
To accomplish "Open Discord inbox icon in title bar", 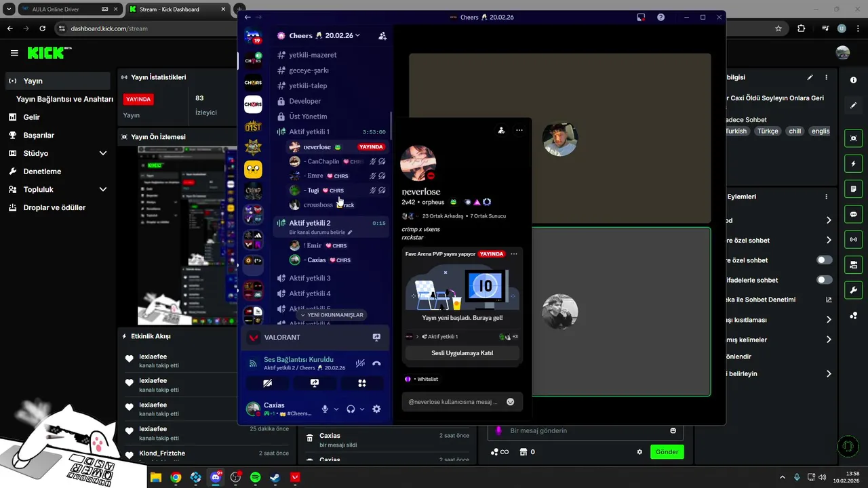I will pyautogui.click(x=641, y=17).
